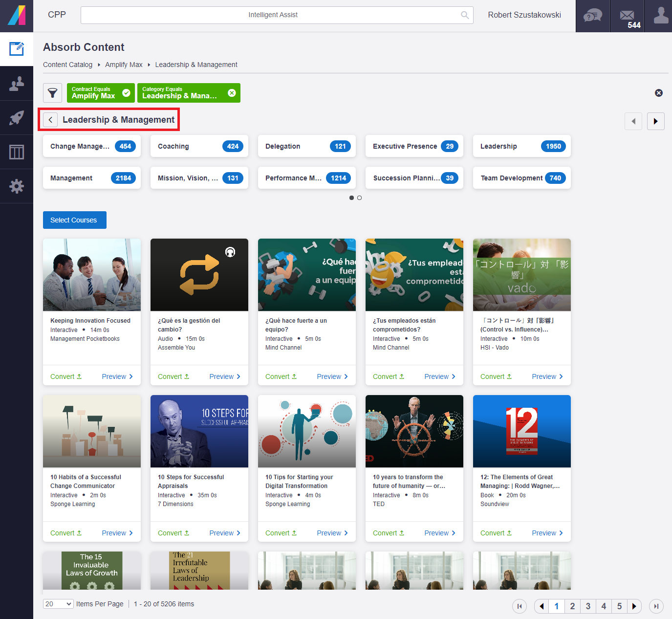This screenshot has height=619, width=672.
Task: Click the Select Courses button
Action: coord(75,220)
